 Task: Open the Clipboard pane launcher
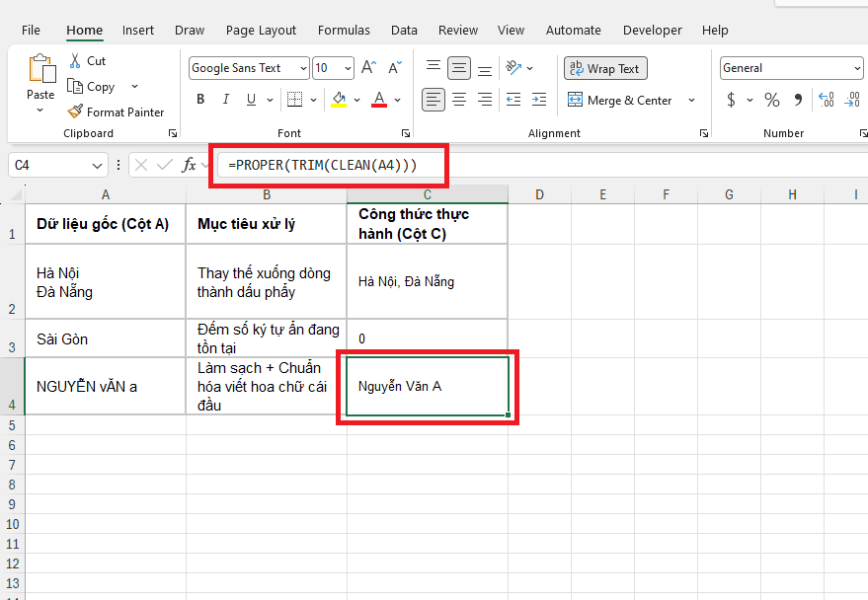[173, 133]
